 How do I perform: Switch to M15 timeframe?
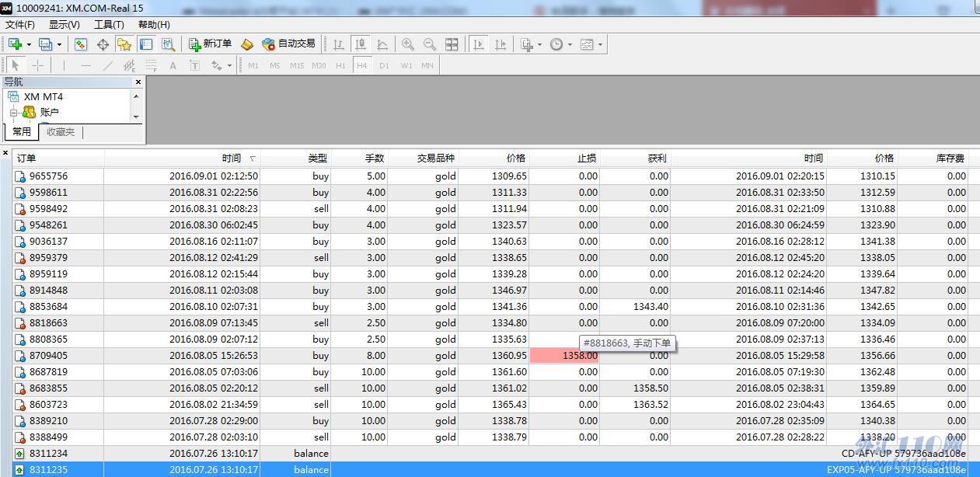tap(297, 65)
